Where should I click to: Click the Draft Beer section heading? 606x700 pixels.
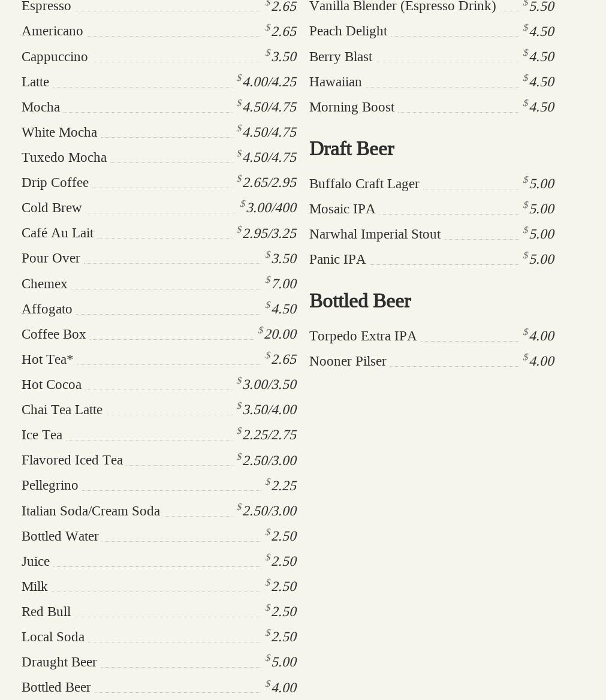pyautogui.click(x=351, y=149)
